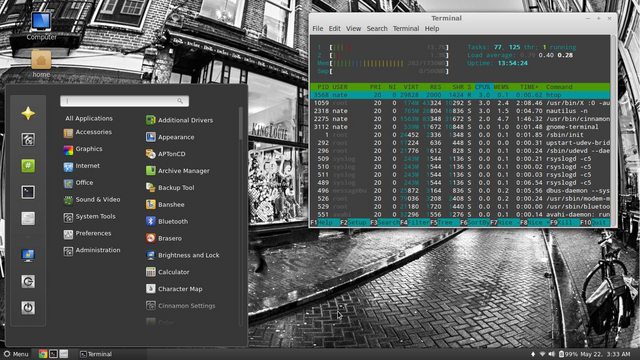Click the F10 Quit key in htop

[x=594, y=222]
